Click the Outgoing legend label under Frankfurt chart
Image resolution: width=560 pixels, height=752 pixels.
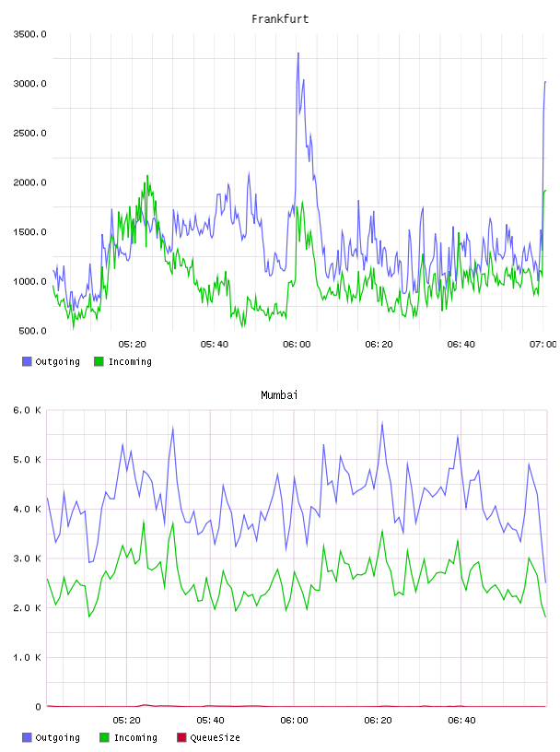tap(57, 362)
